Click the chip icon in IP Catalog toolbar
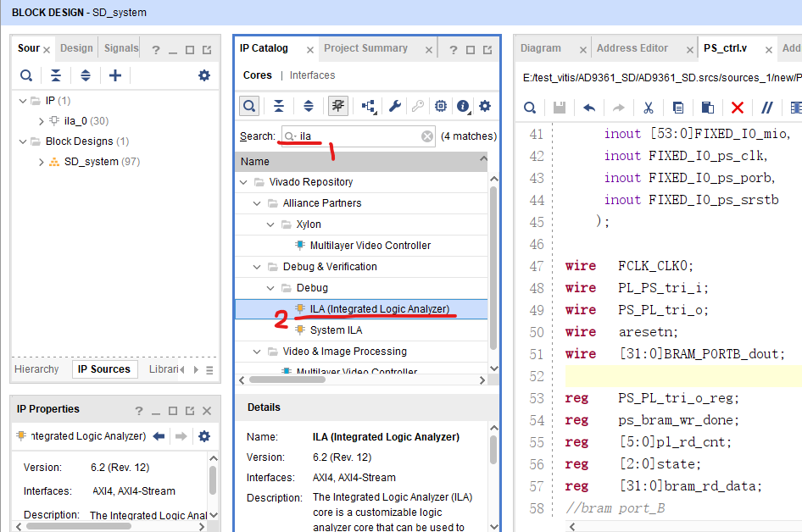This screenshot has height=532, width=802. [440, 106]
